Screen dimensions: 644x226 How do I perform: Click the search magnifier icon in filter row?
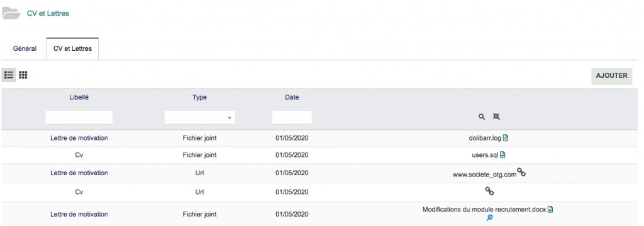482,117
